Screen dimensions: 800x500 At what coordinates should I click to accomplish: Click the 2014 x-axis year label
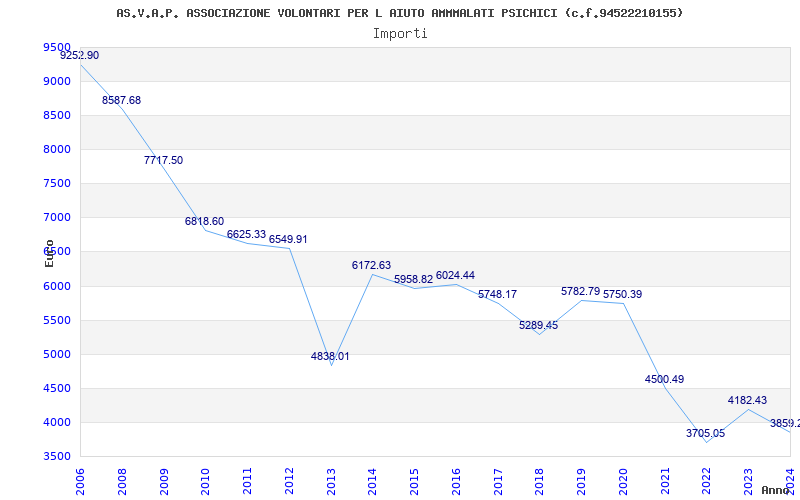[x=372, y=482]
